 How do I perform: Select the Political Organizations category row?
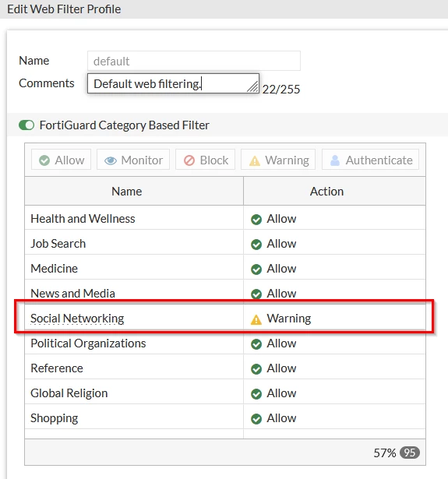(225, 343)
